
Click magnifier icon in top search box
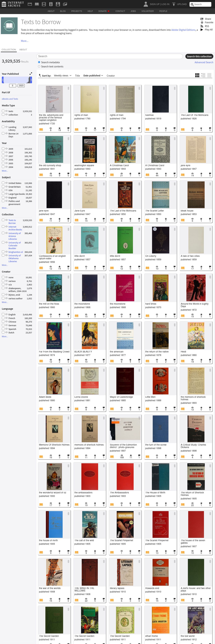click(x=192, y=5)
